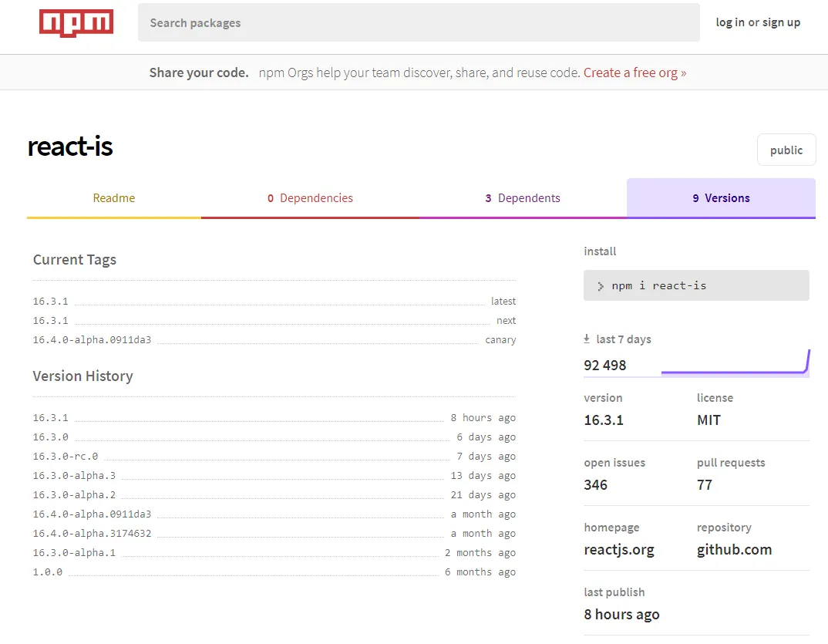Screen dimensions: 828x644
Task: Click the Current Tags heading
Action: 75,260
